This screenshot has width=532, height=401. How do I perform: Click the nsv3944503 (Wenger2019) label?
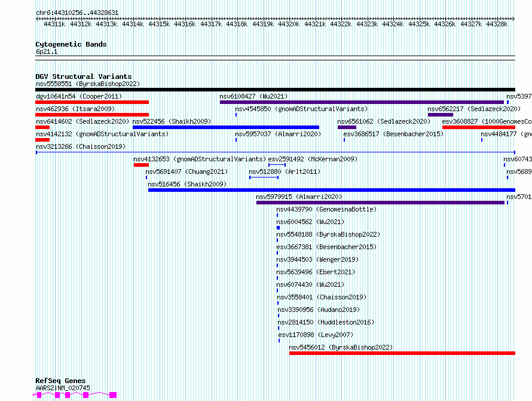pos(317,259)
